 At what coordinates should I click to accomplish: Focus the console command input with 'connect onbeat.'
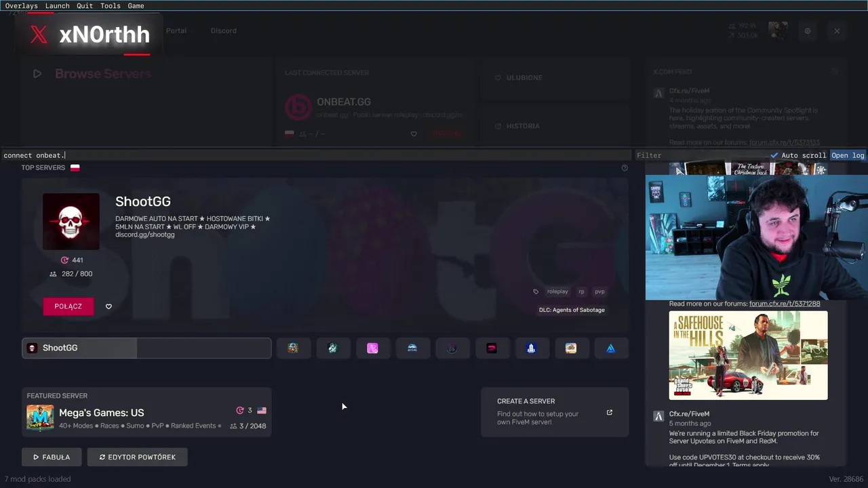click(x=317, y=155)
